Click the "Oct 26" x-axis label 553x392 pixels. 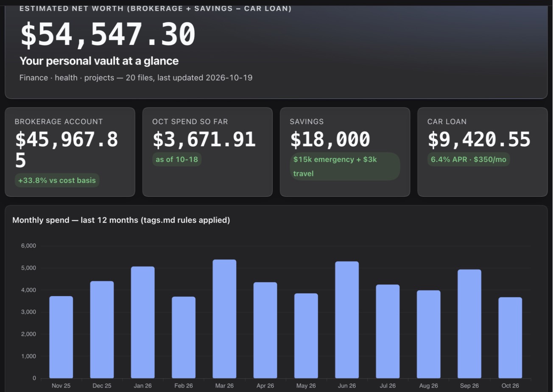tap(510, 386)
